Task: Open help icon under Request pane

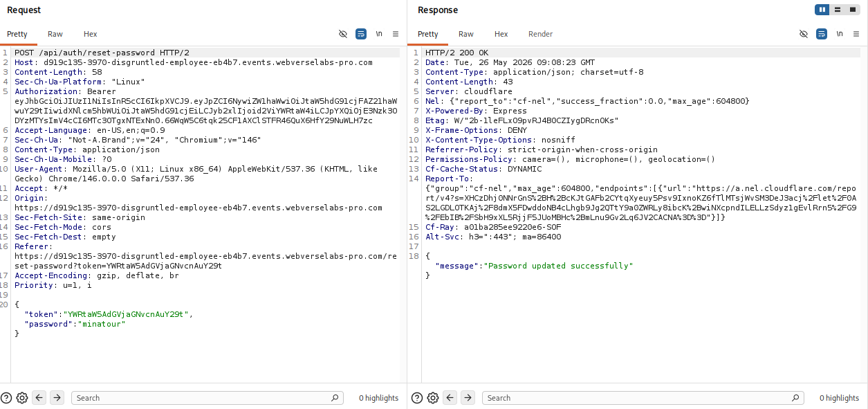Action: point(6,398)
